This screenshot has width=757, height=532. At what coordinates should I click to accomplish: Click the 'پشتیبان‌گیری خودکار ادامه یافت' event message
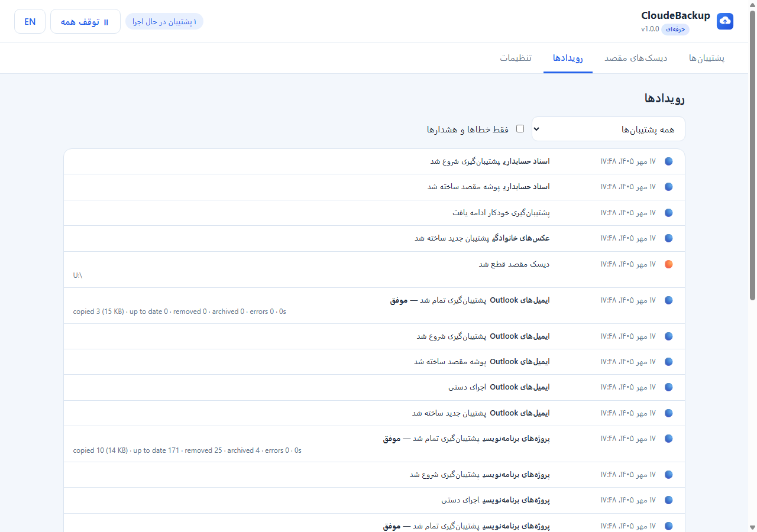click(x=501, y=213)
